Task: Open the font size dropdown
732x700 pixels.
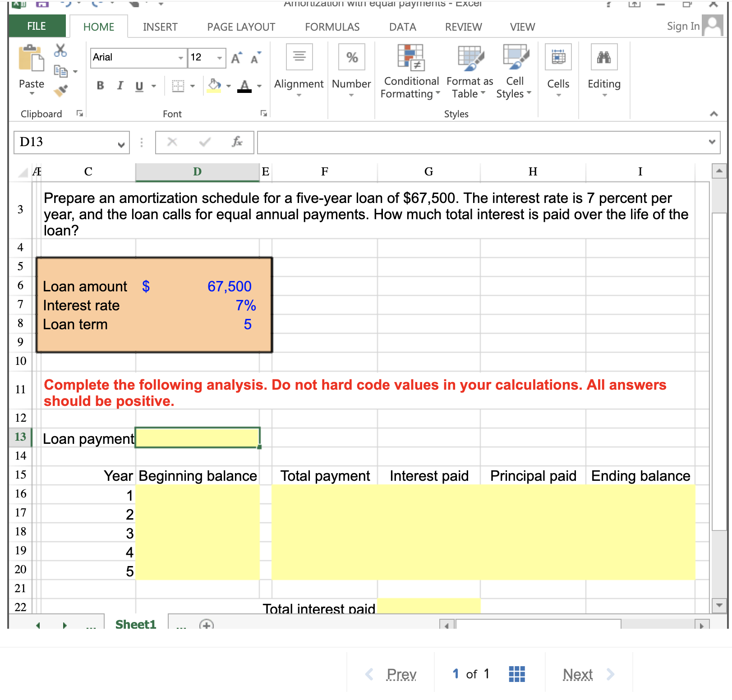Action: (219, 58)
